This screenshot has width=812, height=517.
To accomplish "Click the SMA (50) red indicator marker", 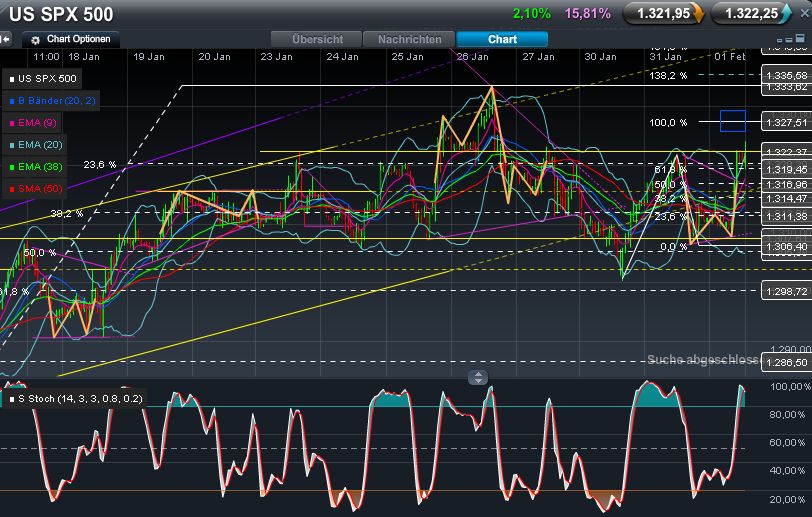I will [x=11, y=188].
